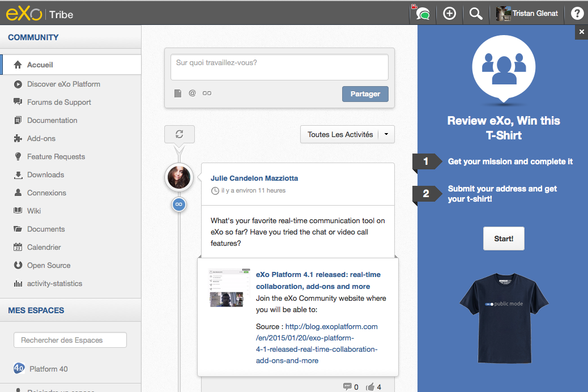This screenshot has height=392, width=588.
Task: Click the @ mention icon
Action: pyautogui.click(x=193, y=93)
